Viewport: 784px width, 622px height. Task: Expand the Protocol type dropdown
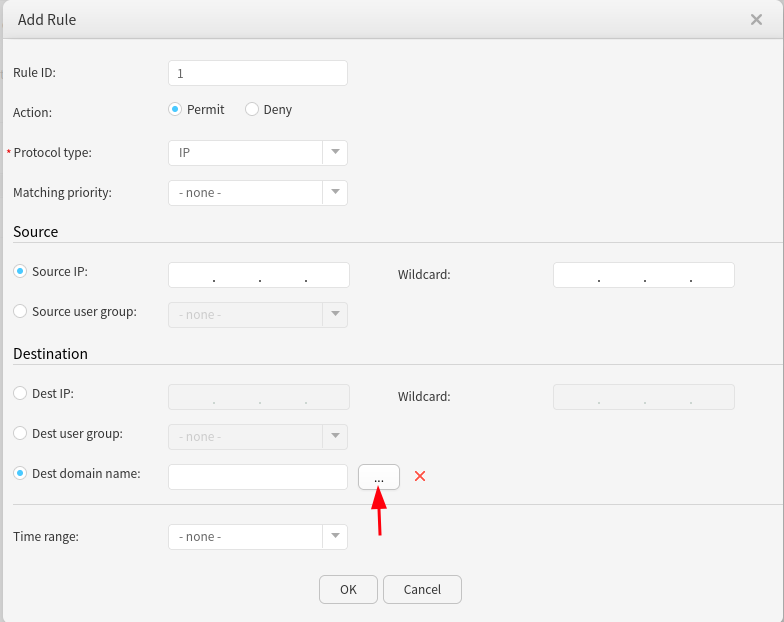pos(334,153)
